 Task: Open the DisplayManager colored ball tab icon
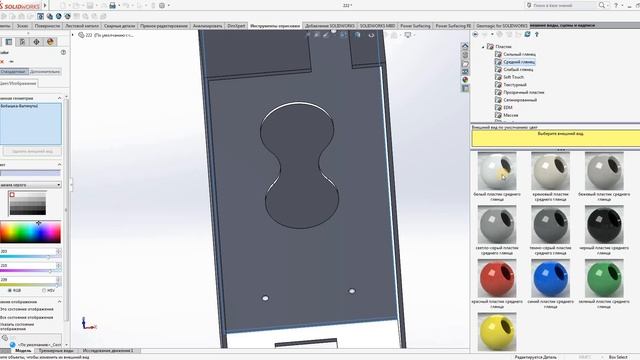pos(50,42)
